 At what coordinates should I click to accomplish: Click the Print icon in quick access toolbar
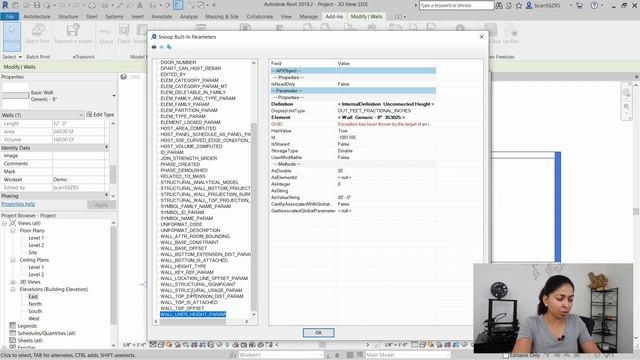pos(92,5)
